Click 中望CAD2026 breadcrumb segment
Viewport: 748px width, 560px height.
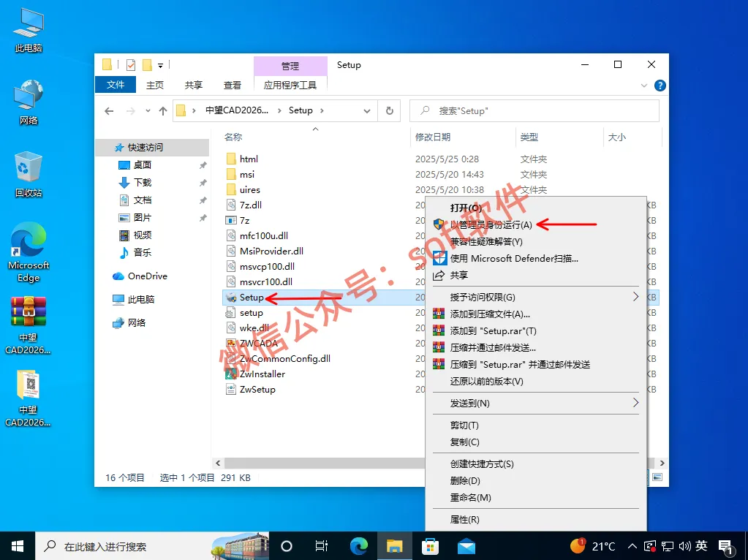pos(237,110)
